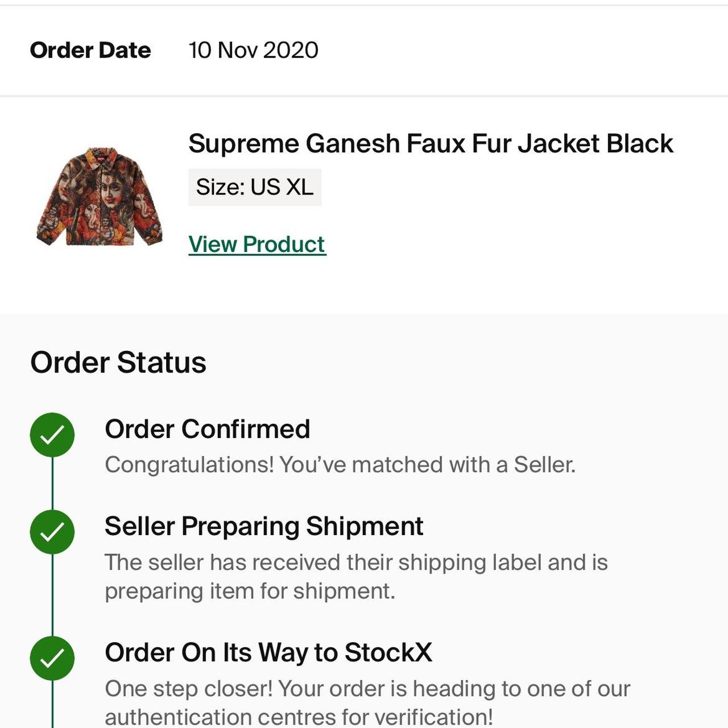Screen dimensions: 728x728
Task: Click the Order On Its Way checkmark icon
Action: [x=52, y=658]
